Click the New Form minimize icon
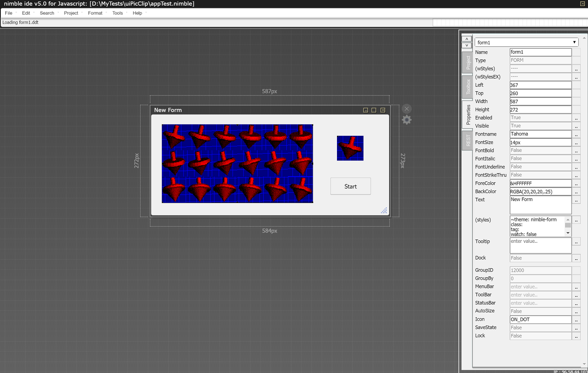The width and height of the screenshot is (588, 373). click(366, 110)
